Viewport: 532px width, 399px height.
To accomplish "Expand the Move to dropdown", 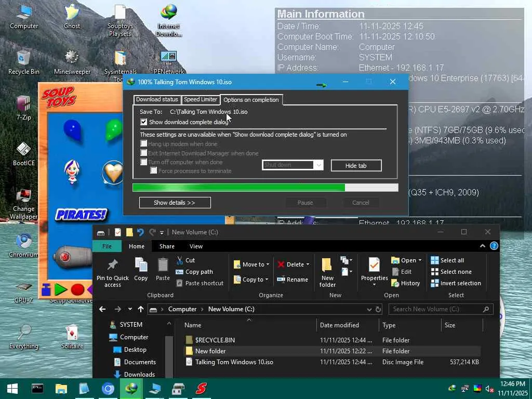I will click(268, 264).
